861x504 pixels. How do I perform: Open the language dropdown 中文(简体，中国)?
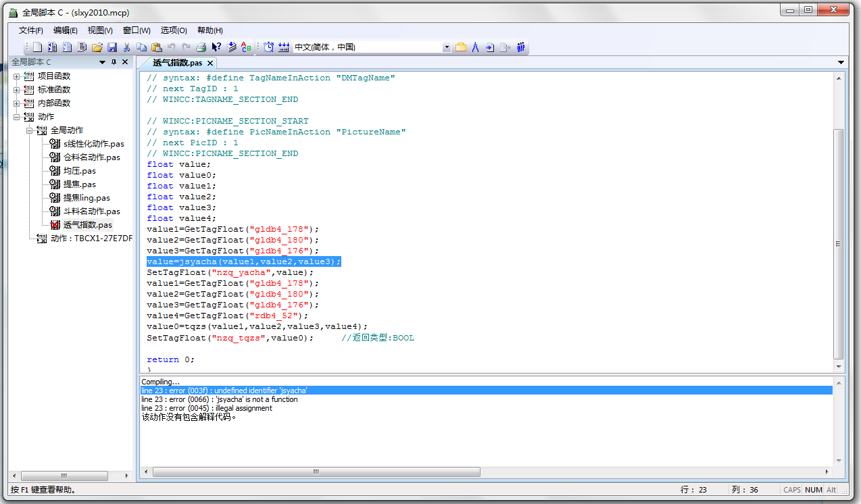446,47
